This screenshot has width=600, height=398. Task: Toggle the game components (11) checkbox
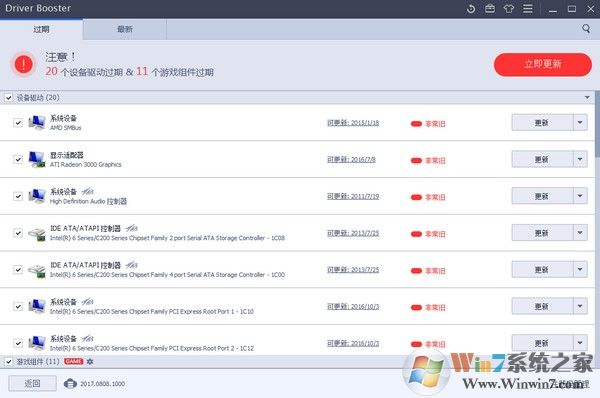[x=8, y=361]
